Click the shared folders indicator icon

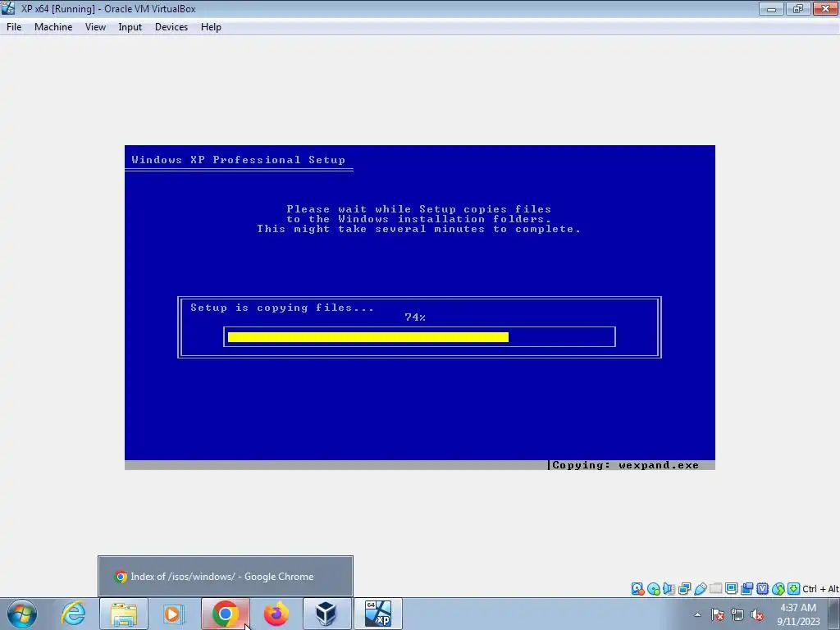point(715,589)
